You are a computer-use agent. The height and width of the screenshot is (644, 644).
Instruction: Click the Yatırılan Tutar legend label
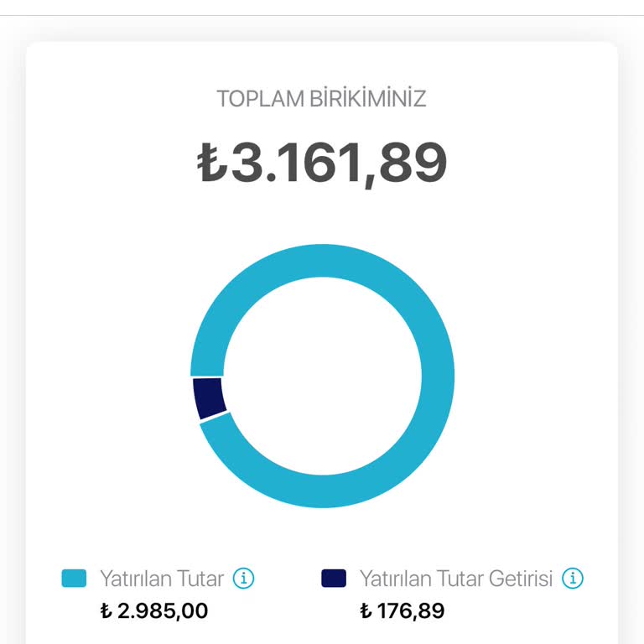[x=162, y=579]
